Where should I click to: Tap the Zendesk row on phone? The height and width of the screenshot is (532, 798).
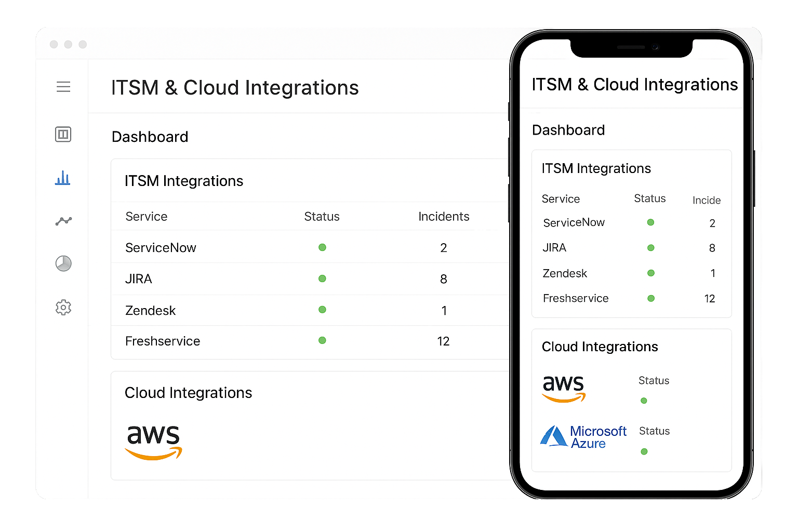click(x=565, y=273)
